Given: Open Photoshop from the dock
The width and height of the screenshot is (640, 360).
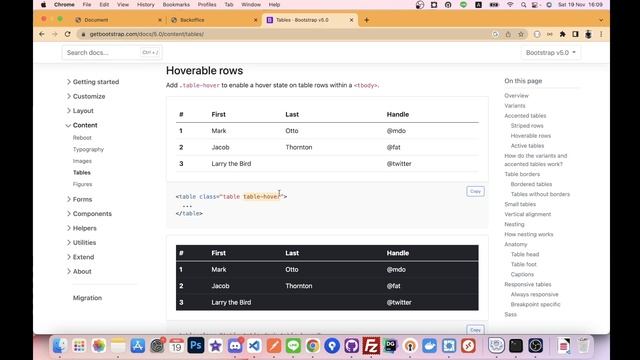Looking at the screenshot, I should (196, 346).
